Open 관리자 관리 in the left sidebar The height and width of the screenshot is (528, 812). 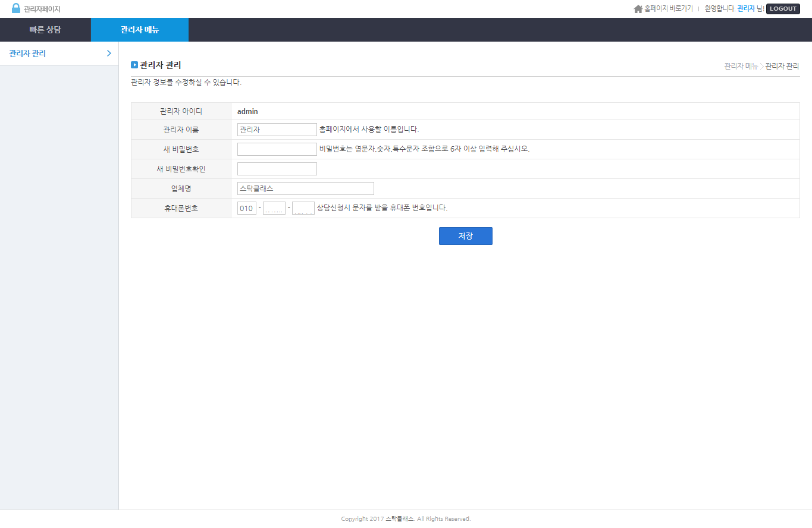pos(28,54)
